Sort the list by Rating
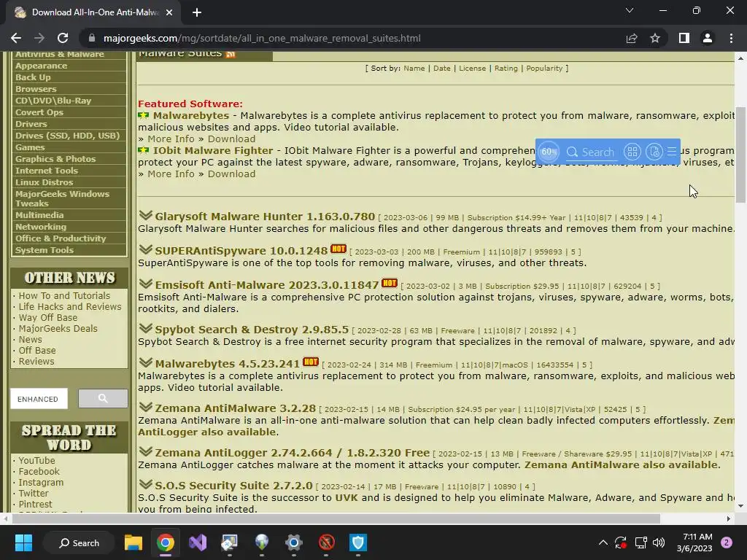This screenshot has width=747, height=560. (x=506, y=68)
